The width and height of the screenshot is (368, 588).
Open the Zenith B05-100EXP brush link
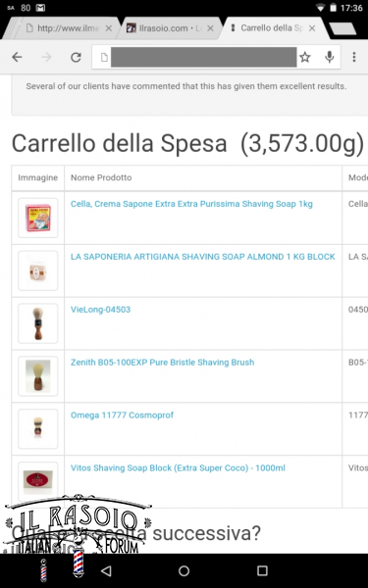[162, 363]
